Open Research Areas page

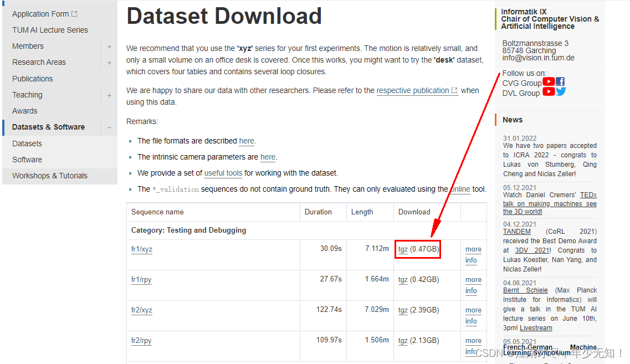(x=39, y=62)
